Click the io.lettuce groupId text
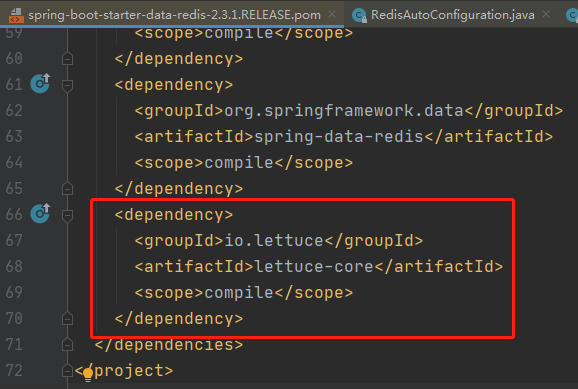This screenshot has width=578, height=389. [274, 240]
